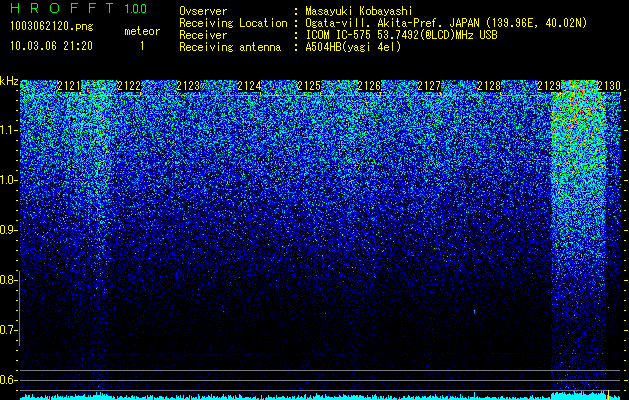Click the 2122 time marker
This screenshot has height=400, width=629.
click(x=129, y=86)
